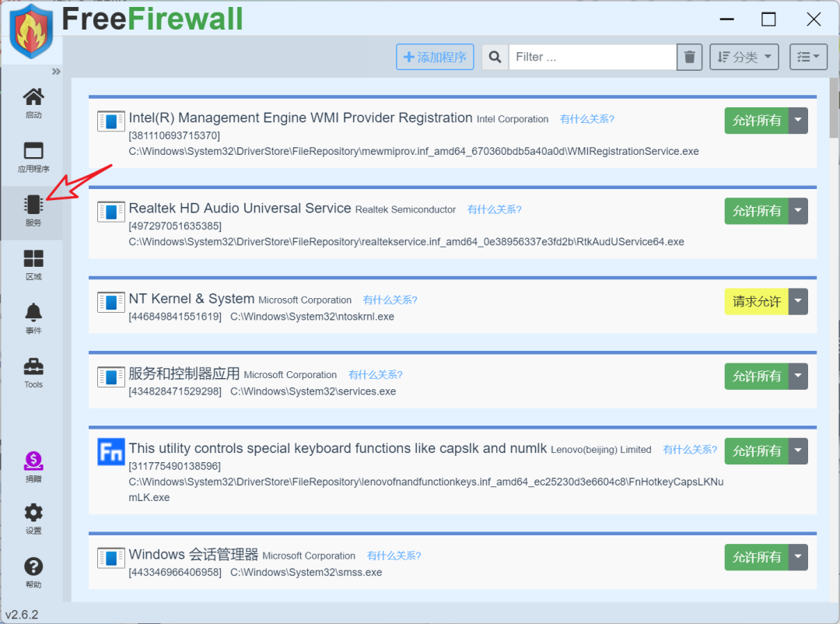Expand rule dropdown for Intel Management Engine

(x=798, y=121)
